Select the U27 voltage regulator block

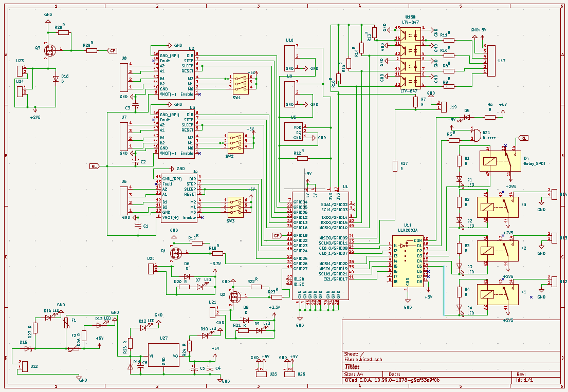164,355
